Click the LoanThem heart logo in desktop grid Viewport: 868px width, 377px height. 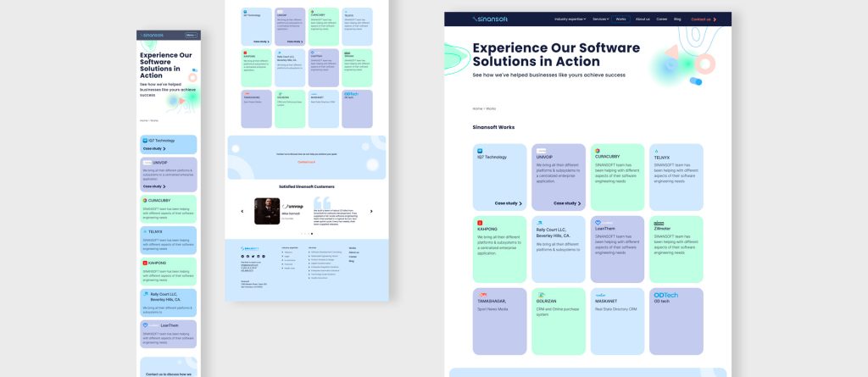coord(598,223)
